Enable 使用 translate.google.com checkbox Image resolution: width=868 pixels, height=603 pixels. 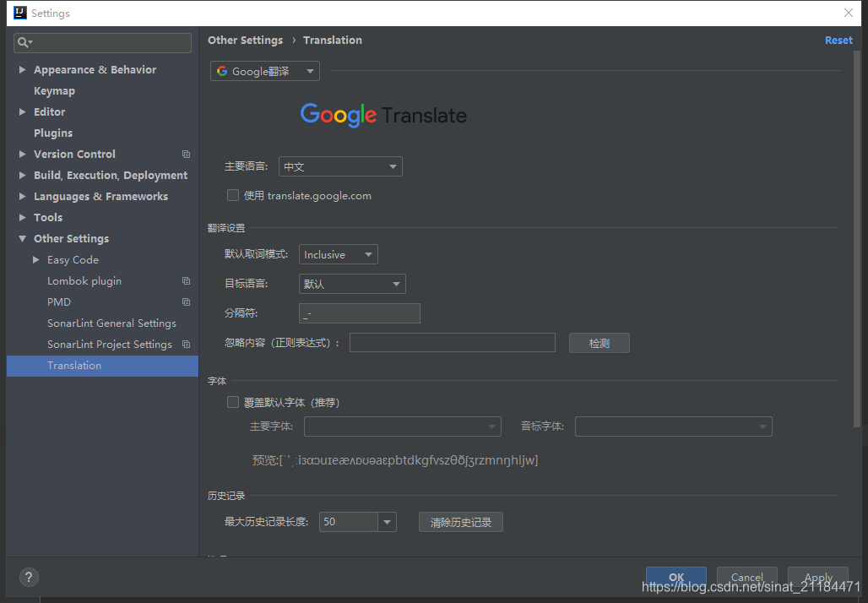(x=233, y=195)
